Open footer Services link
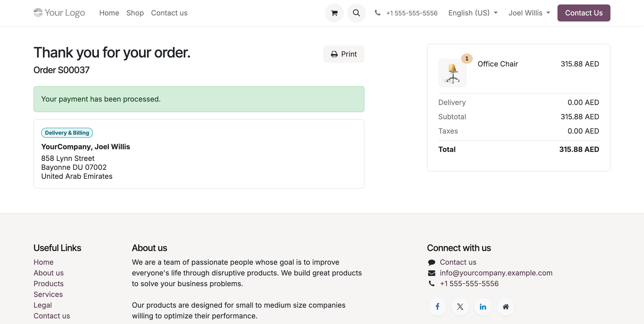This screenshot has height=324, width=644. coord(48,294)
